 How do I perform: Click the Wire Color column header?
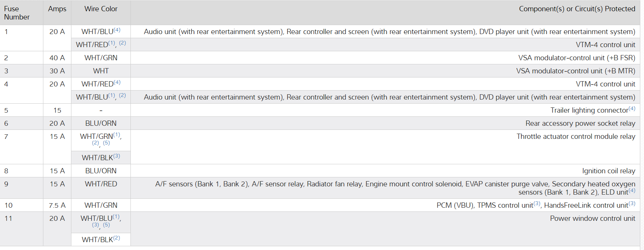point(101,9)
